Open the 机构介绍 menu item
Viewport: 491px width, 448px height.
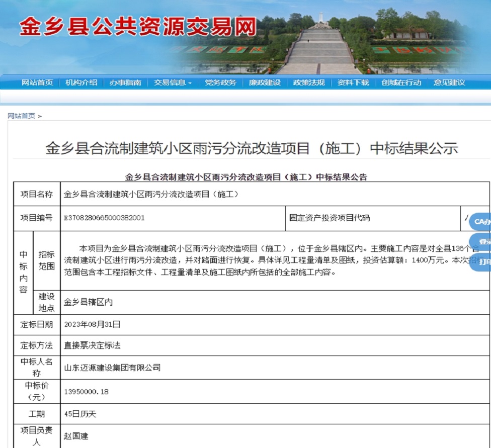81,82
